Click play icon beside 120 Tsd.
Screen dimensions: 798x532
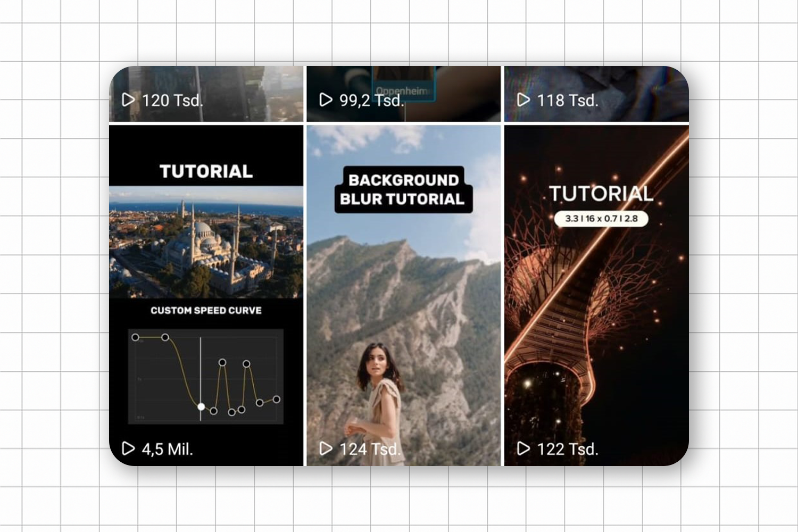(x=128, y=100)
